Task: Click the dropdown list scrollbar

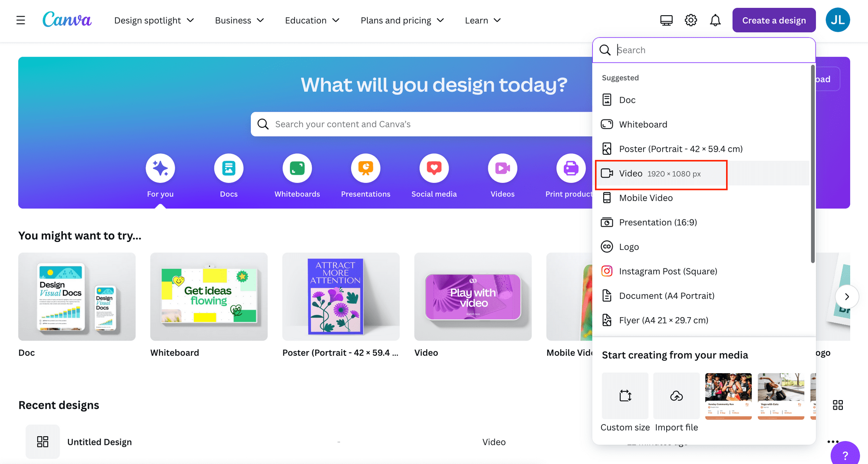Action: tap(812, 164)
